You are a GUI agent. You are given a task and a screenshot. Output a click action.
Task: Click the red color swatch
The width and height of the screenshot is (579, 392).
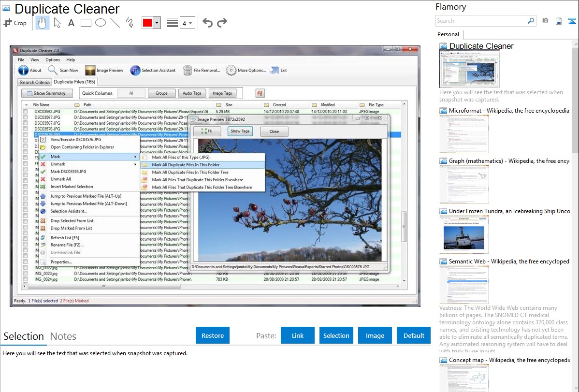pyautogui.click(x=147, y=23)
